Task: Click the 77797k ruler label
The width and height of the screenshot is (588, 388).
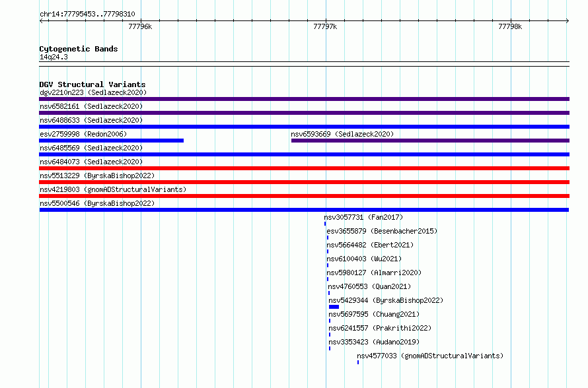Action: [325, 26]
